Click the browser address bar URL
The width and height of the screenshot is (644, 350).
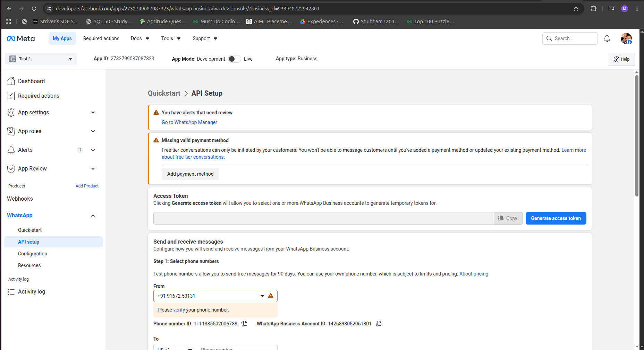187,9
